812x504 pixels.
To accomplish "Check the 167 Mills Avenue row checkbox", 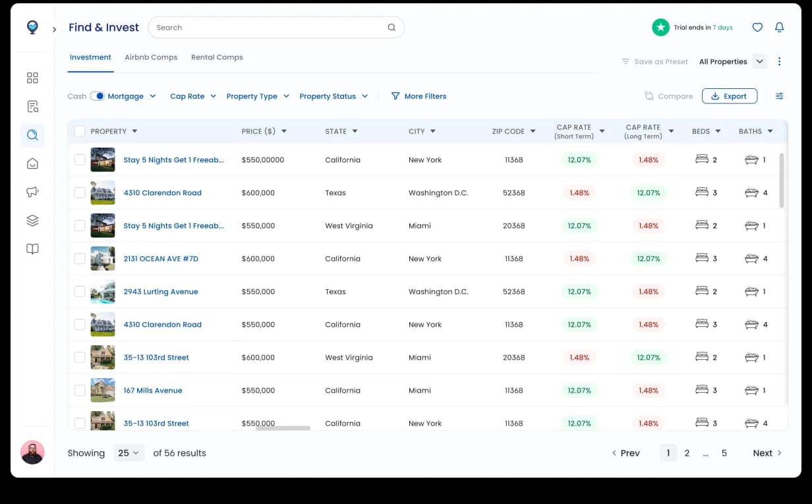I will point(80,390).
